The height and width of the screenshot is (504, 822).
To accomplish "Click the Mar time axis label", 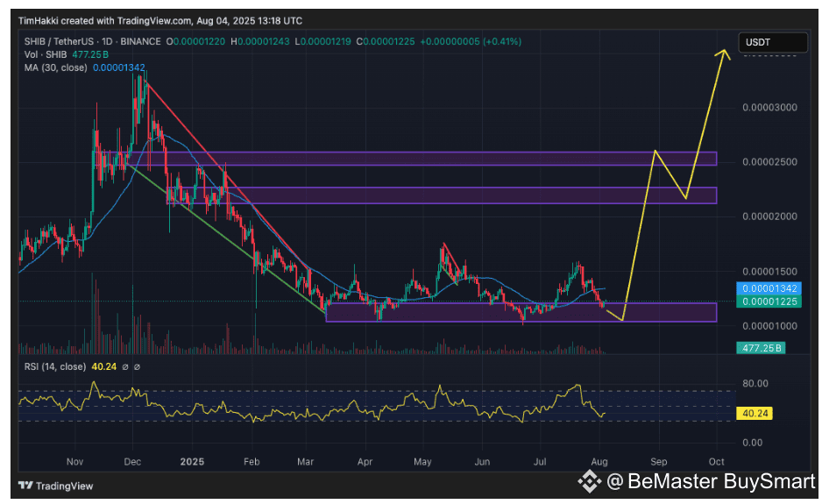I will (305, 462).
